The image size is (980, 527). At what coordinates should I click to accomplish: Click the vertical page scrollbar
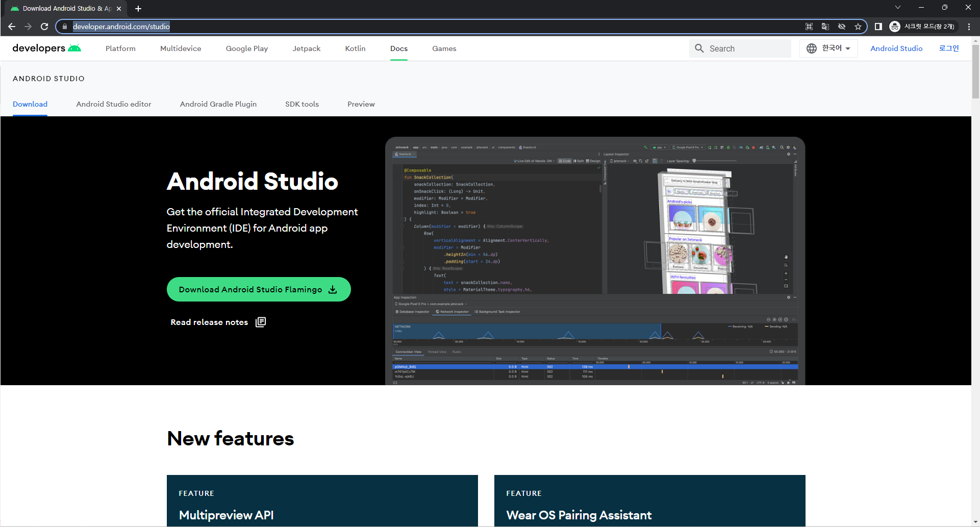975,71
